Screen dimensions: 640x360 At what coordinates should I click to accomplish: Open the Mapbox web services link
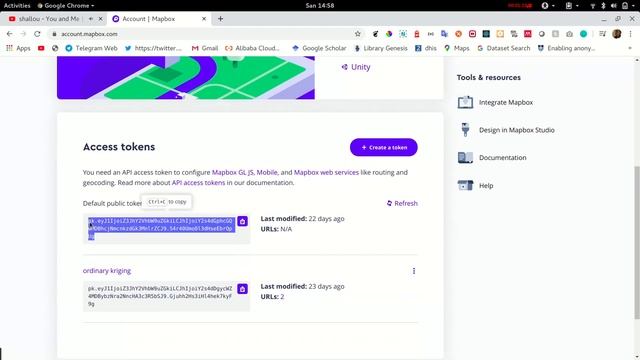pos(326,172)
